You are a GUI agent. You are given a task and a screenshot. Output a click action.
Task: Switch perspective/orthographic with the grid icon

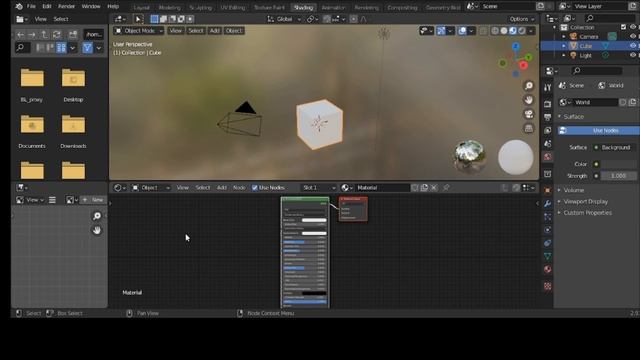click(529, 128)
